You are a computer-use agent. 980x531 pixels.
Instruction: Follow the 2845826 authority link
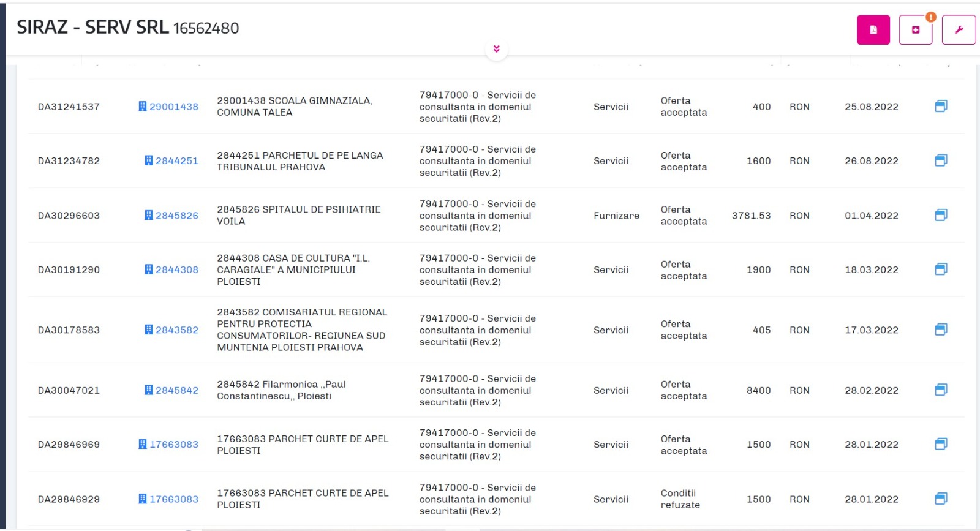tap(176, 216)
